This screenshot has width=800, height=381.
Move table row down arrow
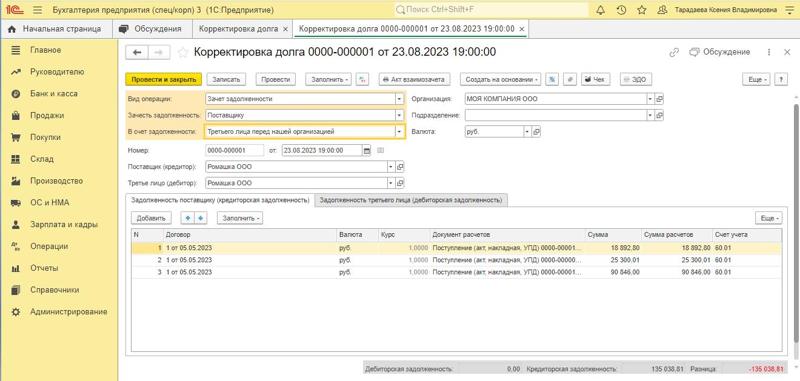201,218
